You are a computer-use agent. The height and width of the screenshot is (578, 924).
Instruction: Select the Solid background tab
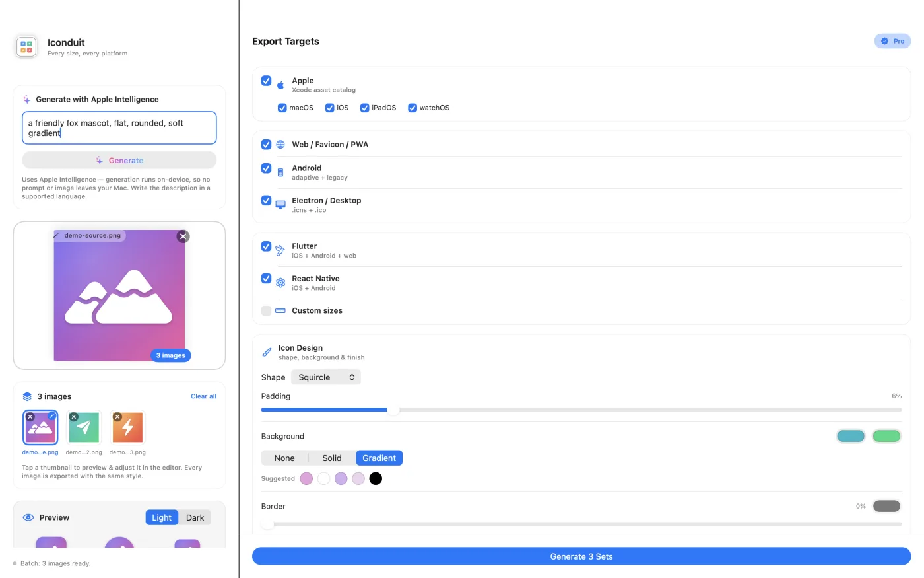click(x=332, y=458)
